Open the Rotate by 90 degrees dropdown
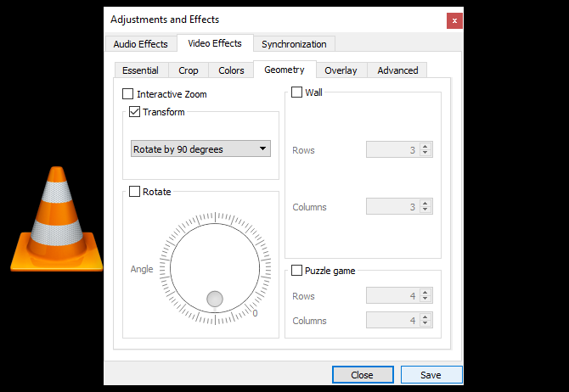This screenshot has width=569, height=392. point(200,148)
